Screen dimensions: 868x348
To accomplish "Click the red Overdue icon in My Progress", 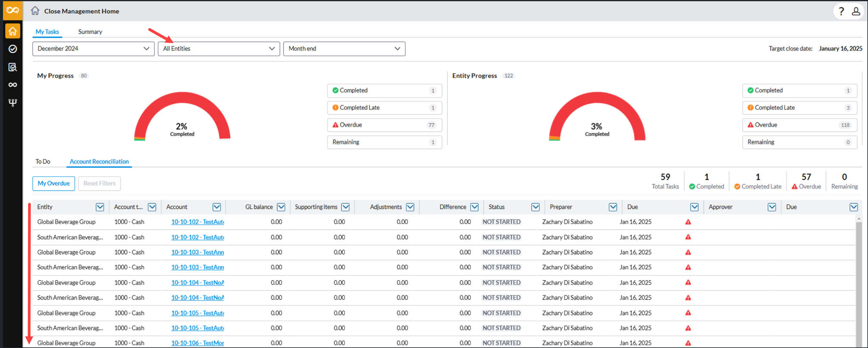I will (335, 125).
